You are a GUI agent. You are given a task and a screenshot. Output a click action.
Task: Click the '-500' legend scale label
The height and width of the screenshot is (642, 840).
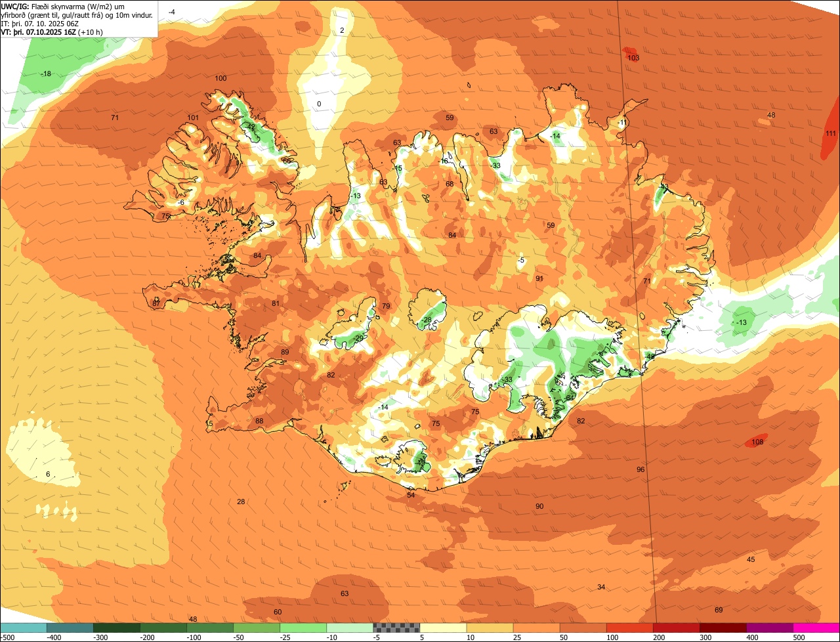point(7,637)
